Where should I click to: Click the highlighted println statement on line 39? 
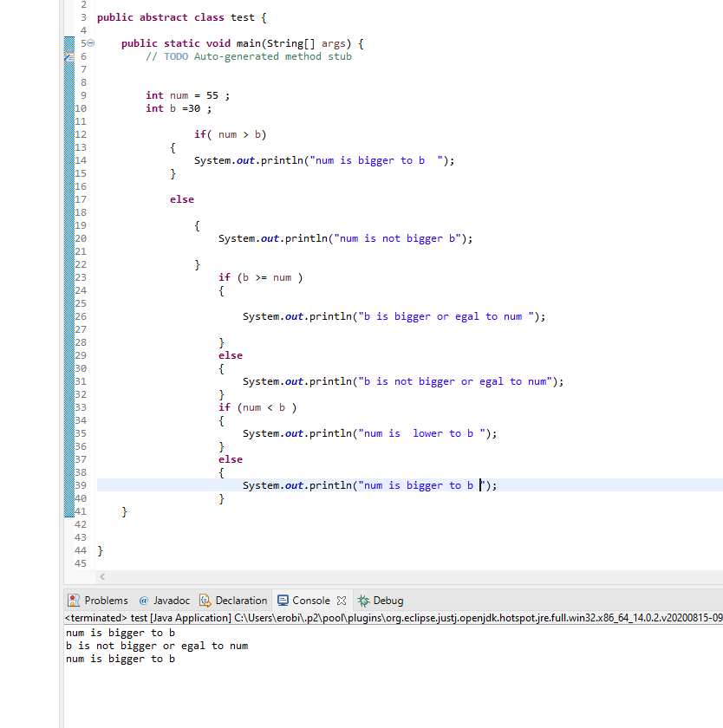(369, 485)
